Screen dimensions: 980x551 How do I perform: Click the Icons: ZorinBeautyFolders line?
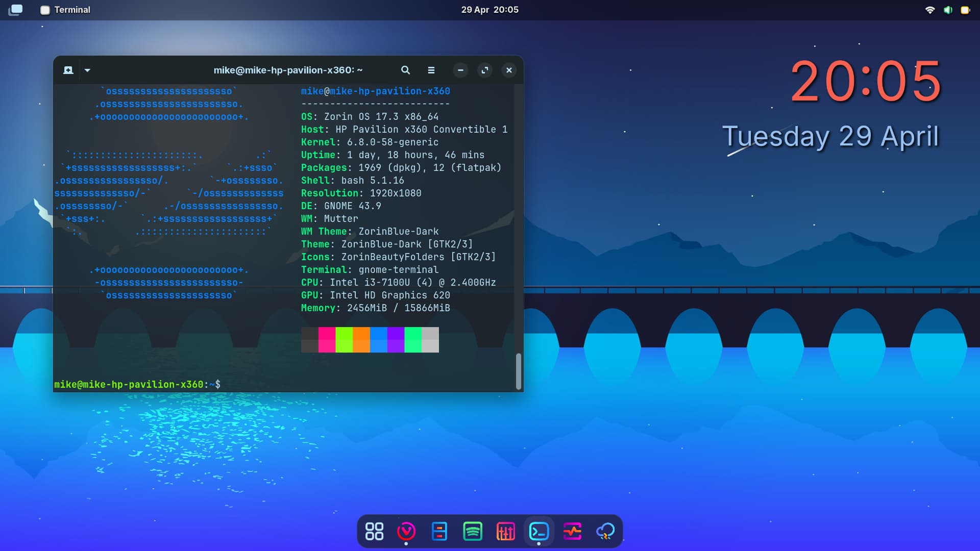pyautogui.click(x=398, y=257)
